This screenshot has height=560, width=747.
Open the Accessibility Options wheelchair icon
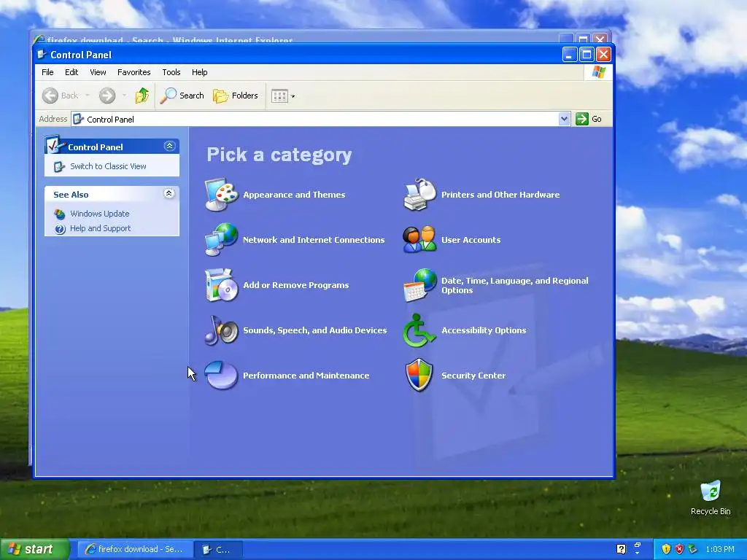tap(419, 330)
